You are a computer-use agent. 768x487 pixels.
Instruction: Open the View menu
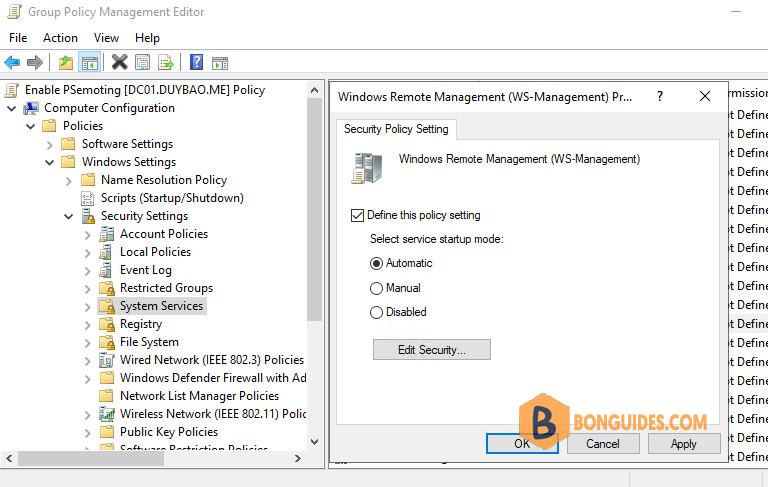pos(106,38)
